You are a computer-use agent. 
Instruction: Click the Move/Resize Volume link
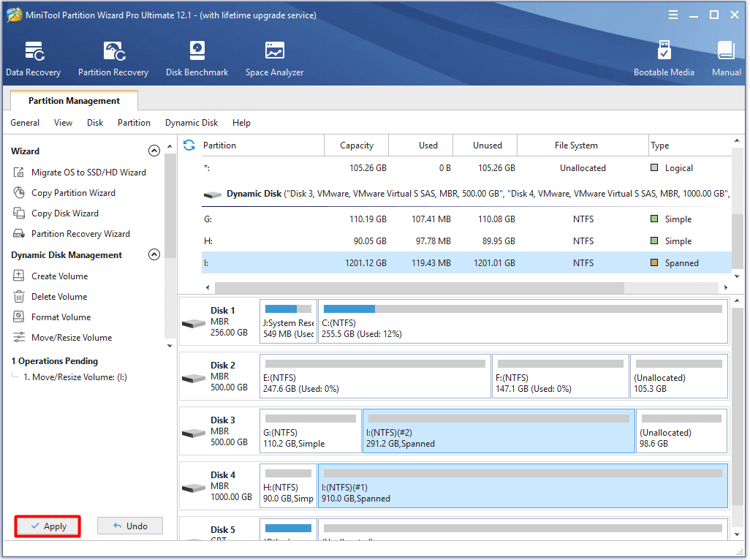point(72,338)
